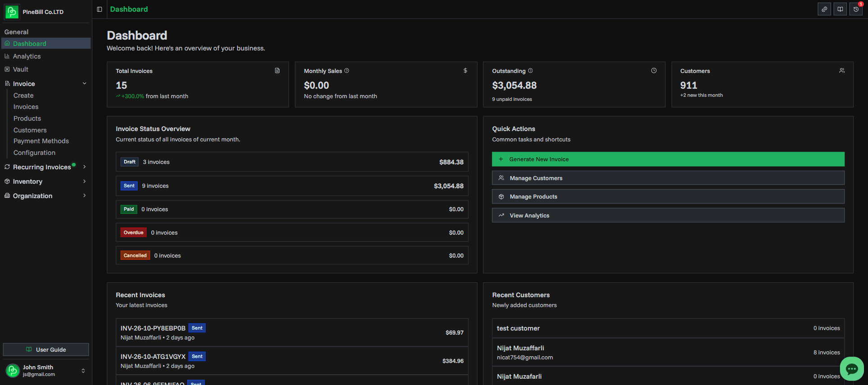This screenshot has width=868, height=385.
Task: Click the link icon in top bar
Action: [x=824, y=9]
